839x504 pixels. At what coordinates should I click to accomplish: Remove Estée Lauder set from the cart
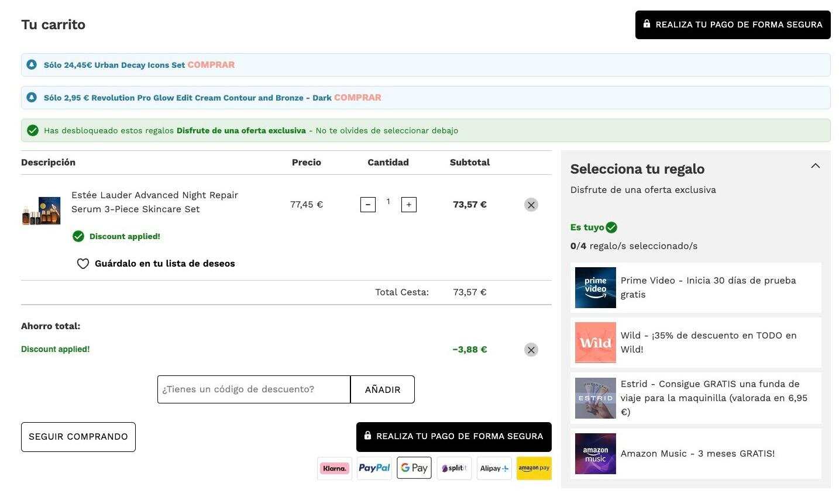click(x=531, y=205)
